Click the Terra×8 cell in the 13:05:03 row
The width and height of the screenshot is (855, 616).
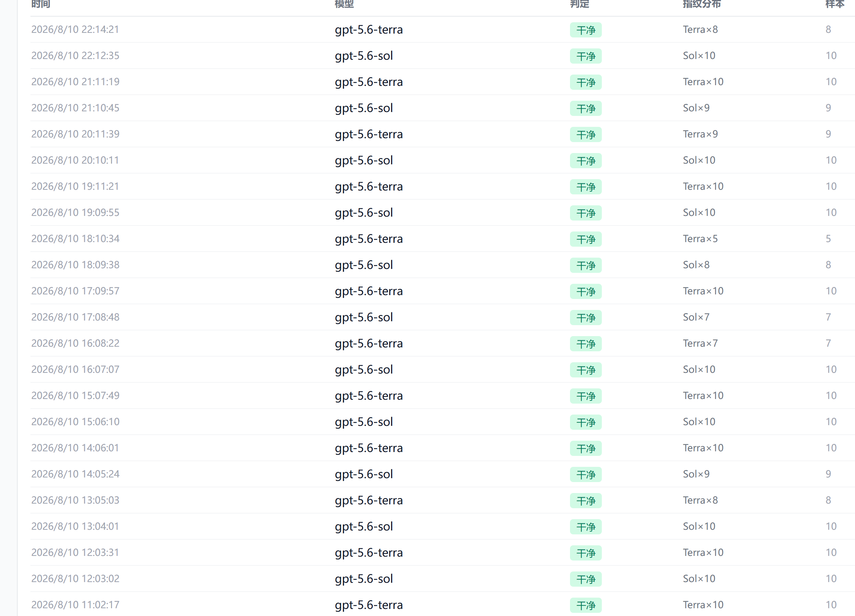[700, 500]
